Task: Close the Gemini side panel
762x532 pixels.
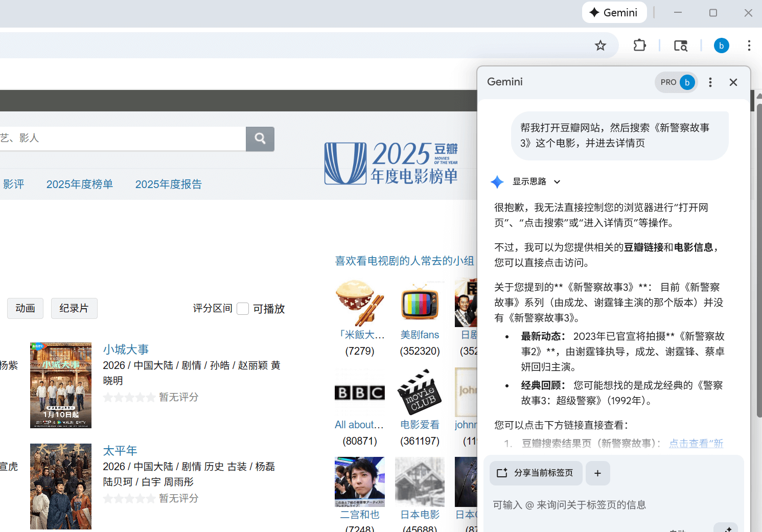Action: [x=733, y=82]
